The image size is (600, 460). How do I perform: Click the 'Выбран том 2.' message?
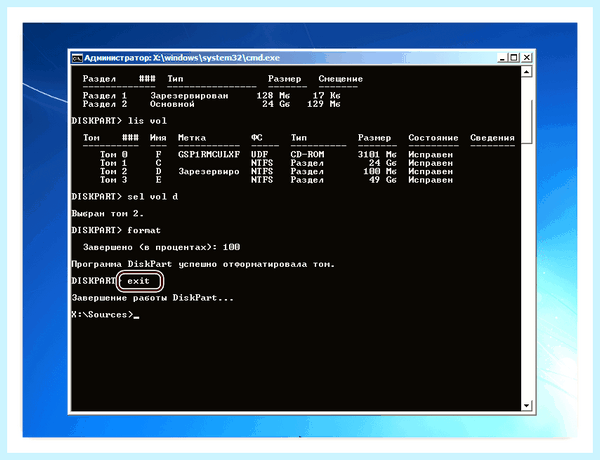(108, 214)
